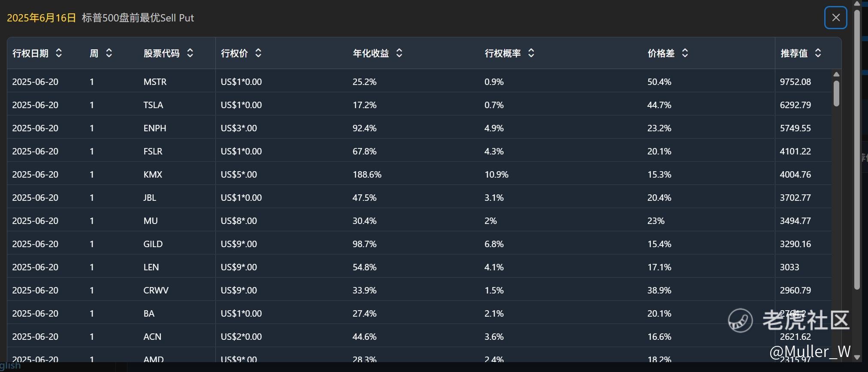This screenshot has height=372, width=868.
Task: Click the 年化收益 header text
Action: click(371, 53)
